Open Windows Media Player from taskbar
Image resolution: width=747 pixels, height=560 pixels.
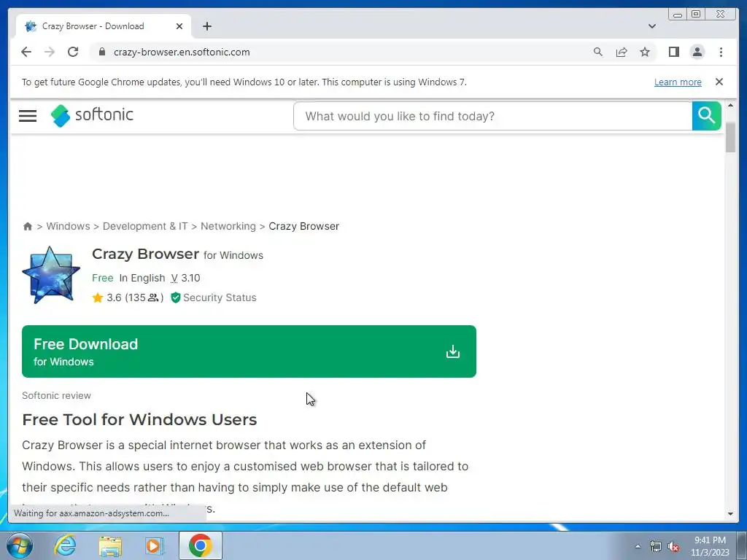(154, 545)
